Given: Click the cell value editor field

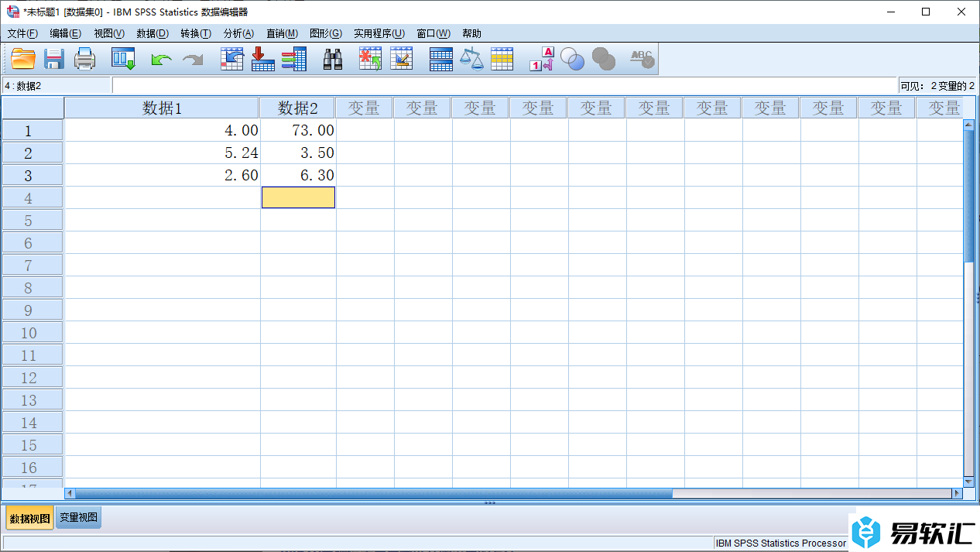Looking at the screenshot, I should [504, 85].
